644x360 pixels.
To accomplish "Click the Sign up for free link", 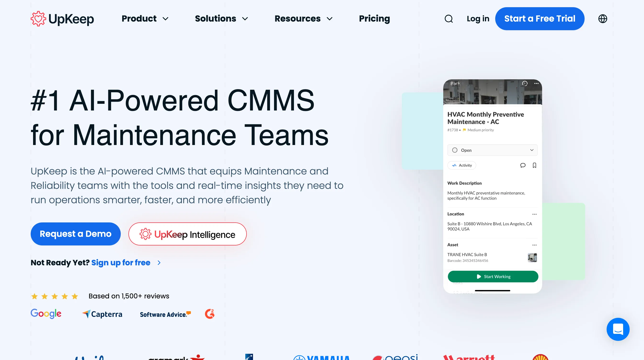I will coord(121,262).
